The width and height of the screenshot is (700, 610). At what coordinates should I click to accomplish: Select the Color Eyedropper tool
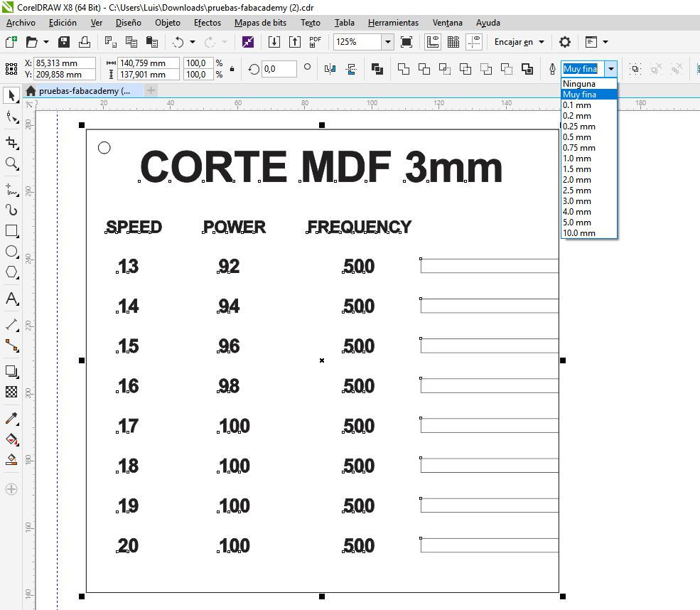point(11,419)
